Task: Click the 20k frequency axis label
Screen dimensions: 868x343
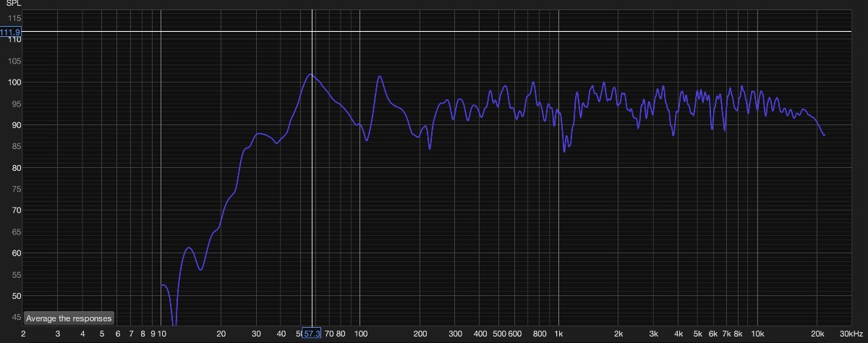Action: [x=817, y=334]
